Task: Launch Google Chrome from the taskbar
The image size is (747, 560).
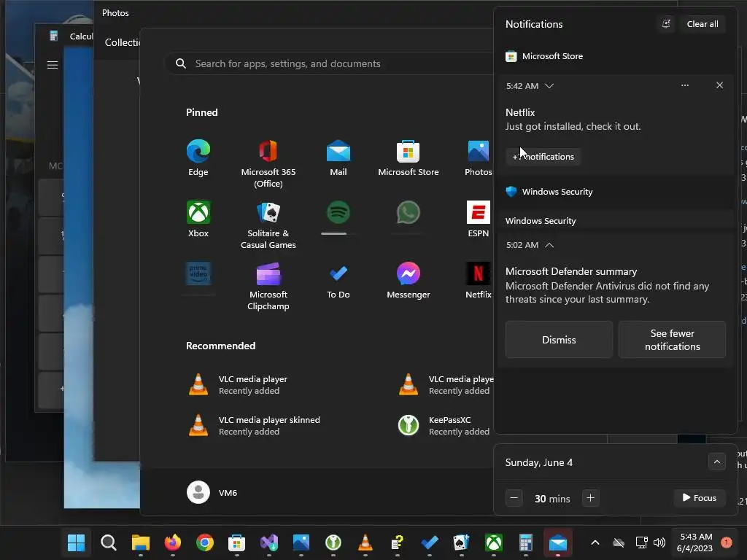Action: coord(205,542)
